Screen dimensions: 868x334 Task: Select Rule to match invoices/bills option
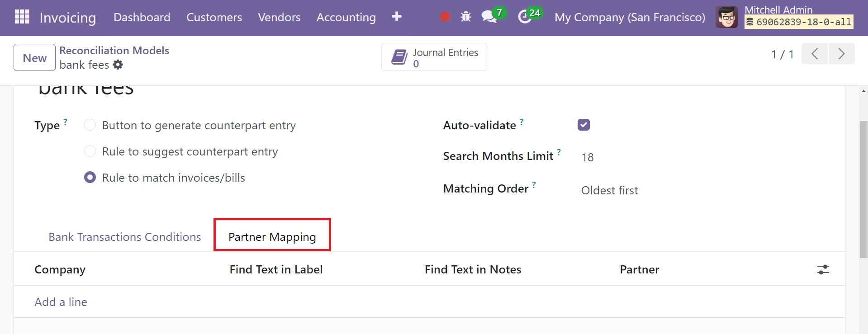pyautogui.click(x=90, y=177)
